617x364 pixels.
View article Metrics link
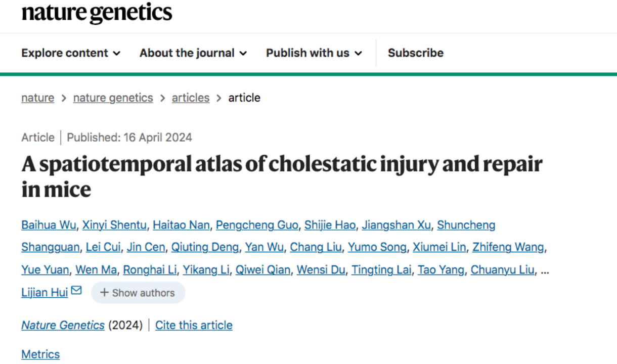[x=40, y=354]
